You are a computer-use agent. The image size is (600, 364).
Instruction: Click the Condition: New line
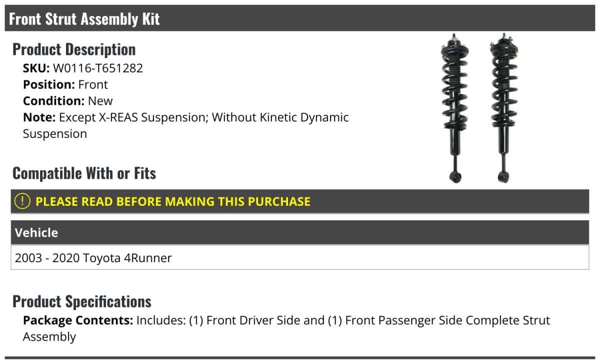(x=68, y=101)
